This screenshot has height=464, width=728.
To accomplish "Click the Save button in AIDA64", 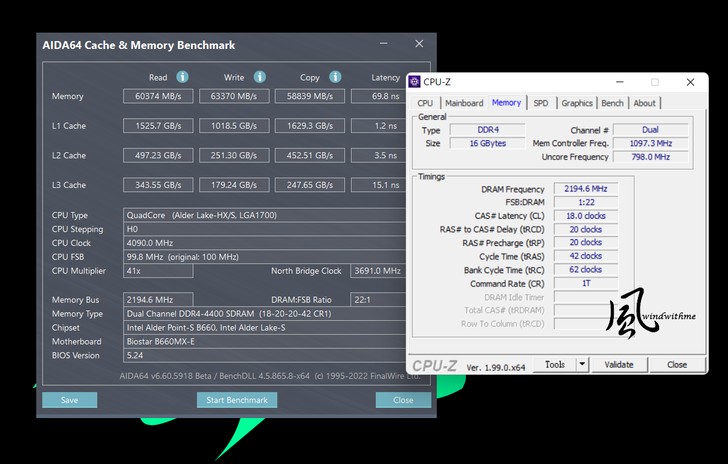I will point(69,400).
